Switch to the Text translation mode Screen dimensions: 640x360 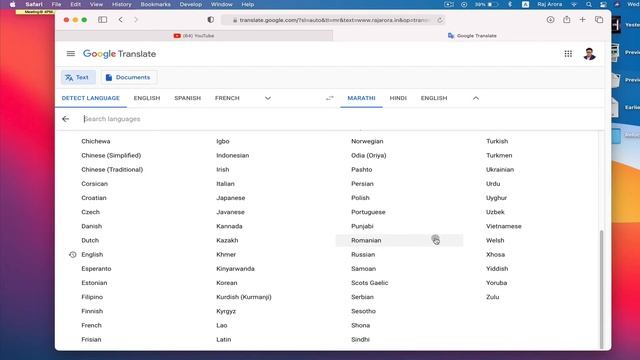[x=78, y=77]
